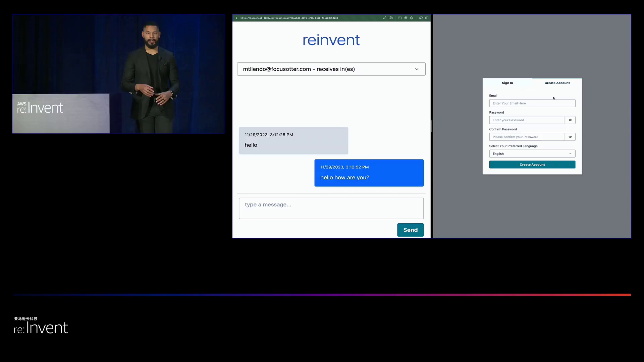Open the preferred language English dropdown
This screenshot has height=362, width=644.
pos(532,154)
